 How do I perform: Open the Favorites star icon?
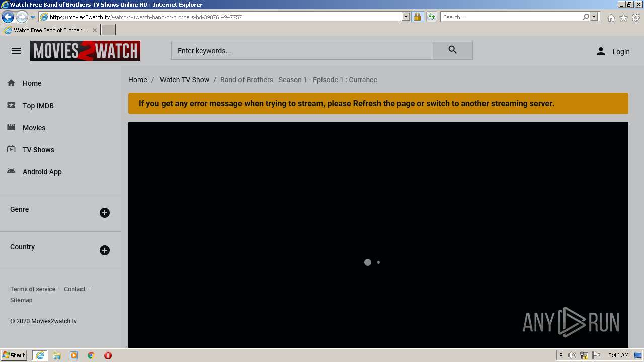click(x=623, y=18)
